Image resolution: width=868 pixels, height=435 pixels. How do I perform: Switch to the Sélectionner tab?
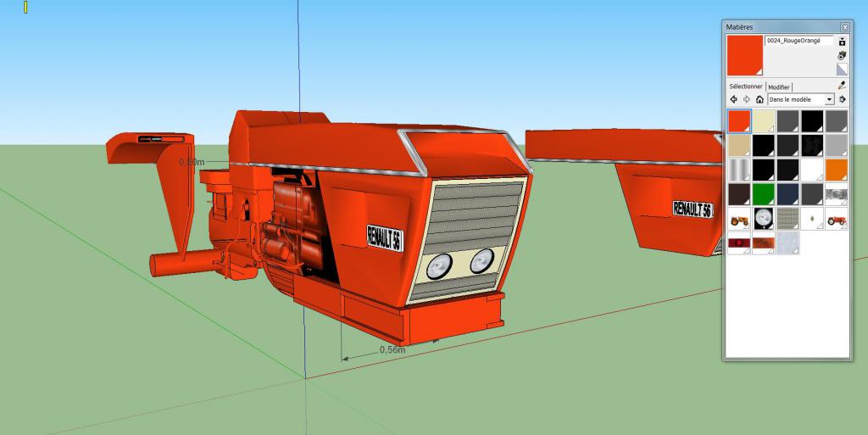(746, 86)
